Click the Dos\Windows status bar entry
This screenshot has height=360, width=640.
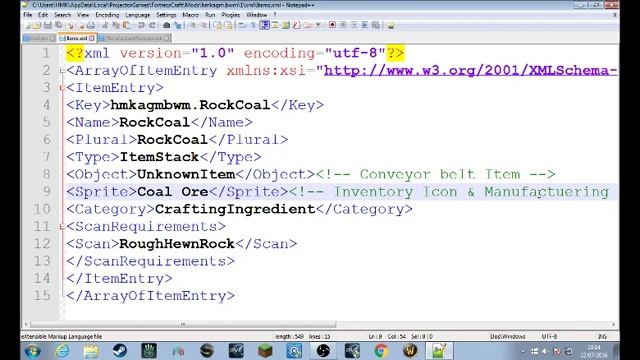point(508,337)
